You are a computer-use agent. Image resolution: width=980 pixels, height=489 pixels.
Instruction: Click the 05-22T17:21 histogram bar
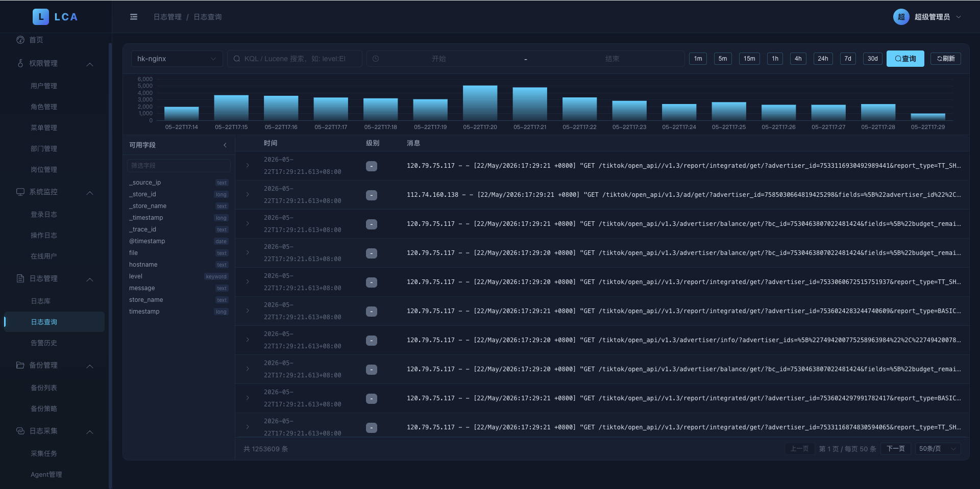point(530,104)
